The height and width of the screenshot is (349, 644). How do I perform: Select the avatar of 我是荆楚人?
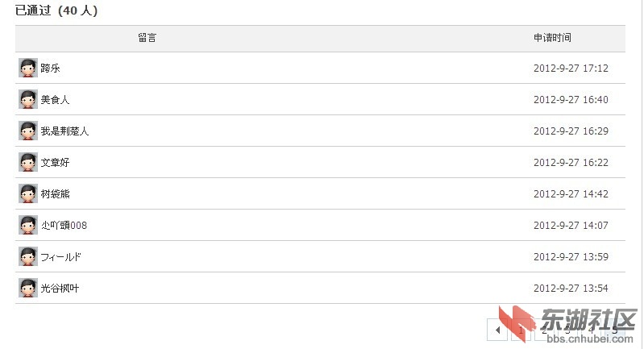[28, 131]
